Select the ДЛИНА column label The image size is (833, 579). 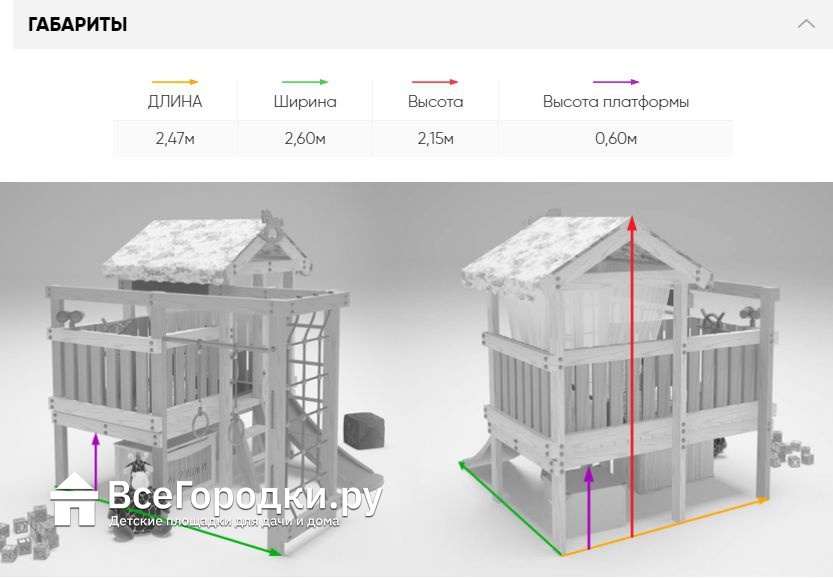(174, 102)
